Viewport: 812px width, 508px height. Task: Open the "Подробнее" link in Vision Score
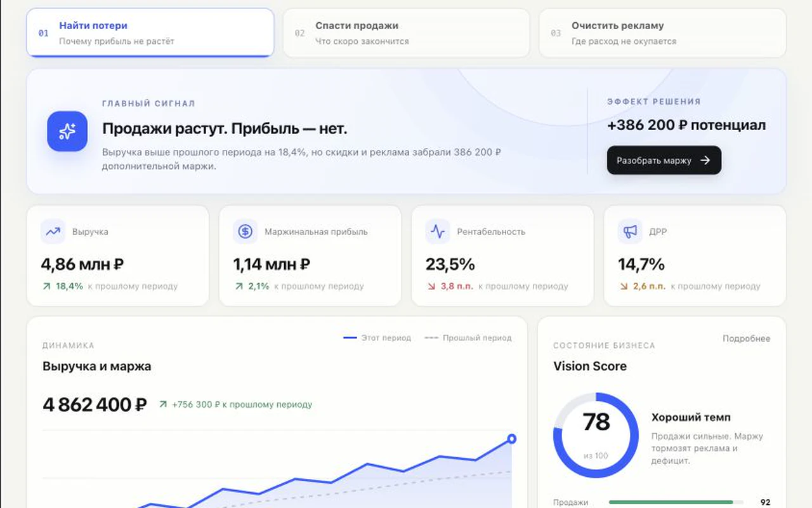(x=746, y=338)
